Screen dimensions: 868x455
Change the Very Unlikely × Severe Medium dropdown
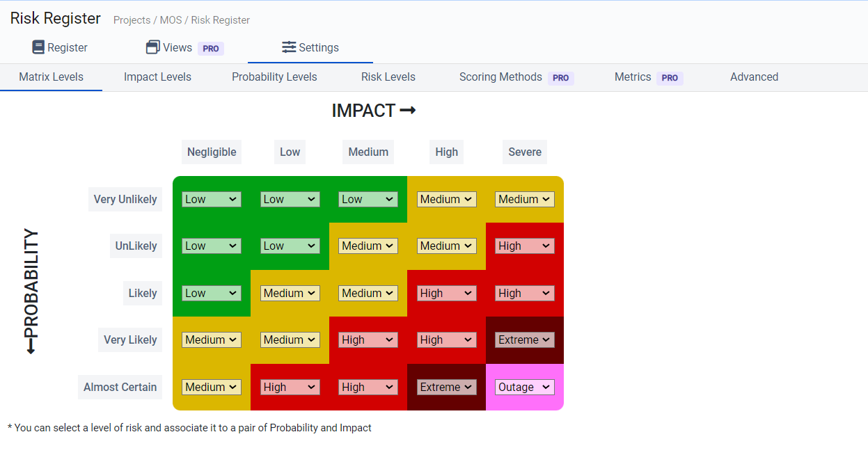click(524, 199)
